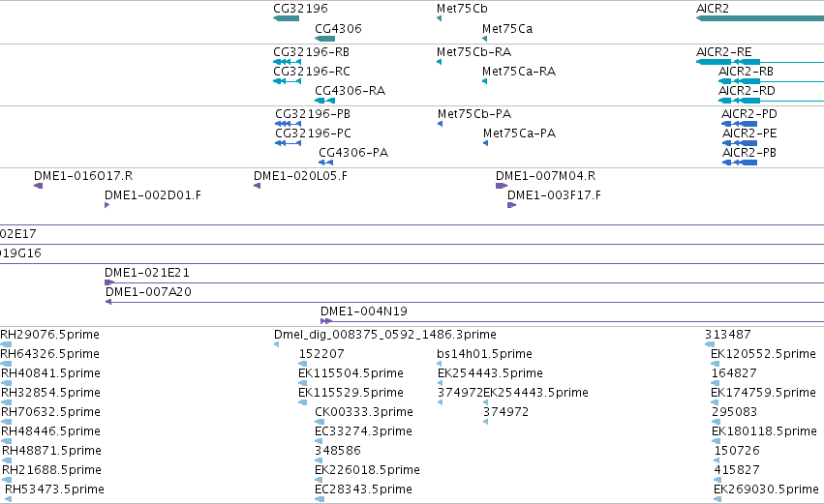Image resolution: width=824 pixels, height=504 pixels.
Task: Select the long teal AICR2 gene bar
Action: point(760,18)
